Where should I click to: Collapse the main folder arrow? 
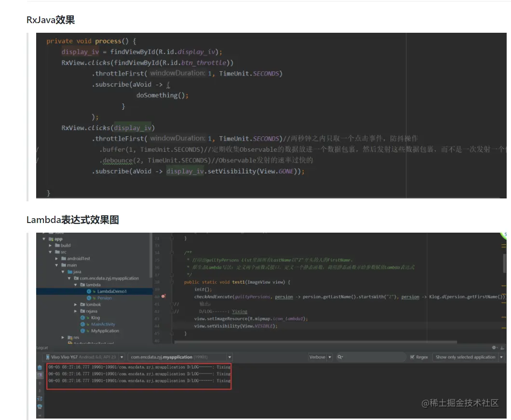pos(56,265)
